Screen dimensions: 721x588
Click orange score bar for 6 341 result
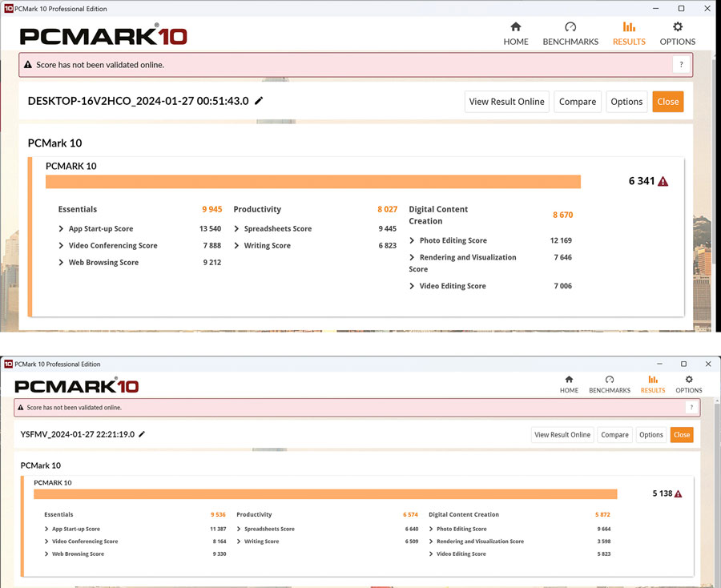pos(313,182)
